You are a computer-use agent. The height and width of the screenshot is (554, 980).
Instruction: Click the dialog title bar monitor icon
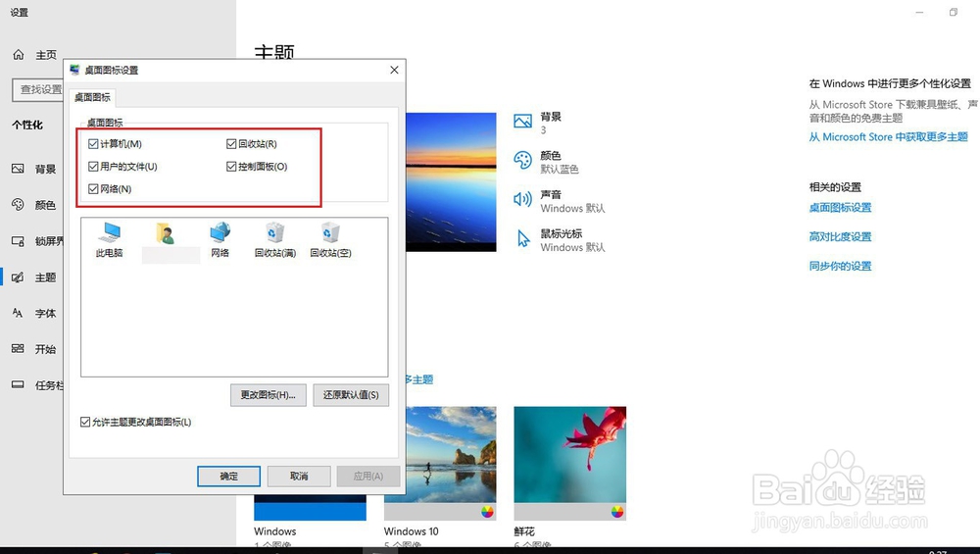pos(75,70)
